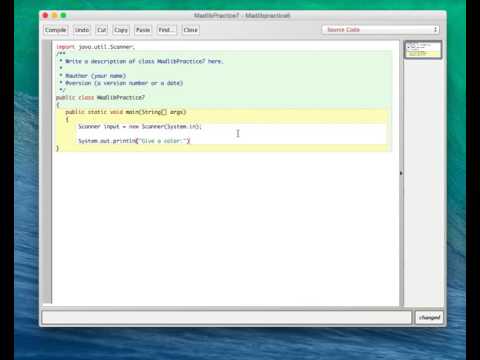This screenshot has height=360, width=480.
Task: Click the Undo button
Action: click(x=82, y=30)
